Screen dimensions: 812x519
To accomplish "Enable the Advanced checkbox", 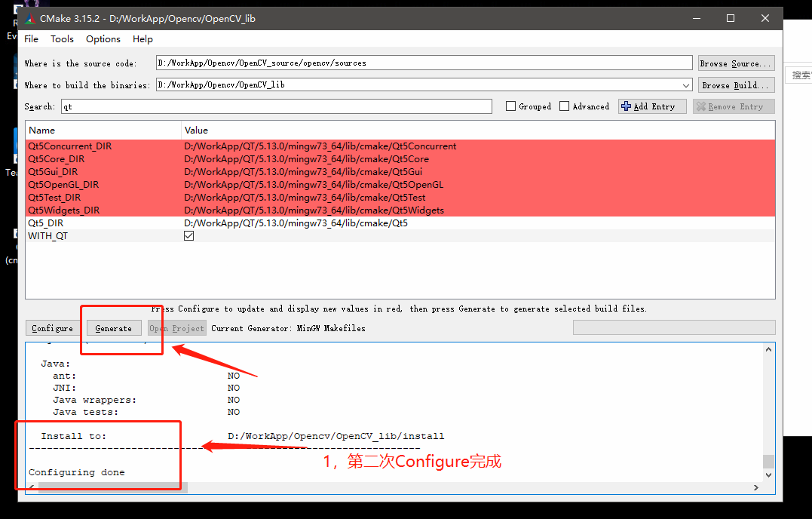I will pos(562,106).
